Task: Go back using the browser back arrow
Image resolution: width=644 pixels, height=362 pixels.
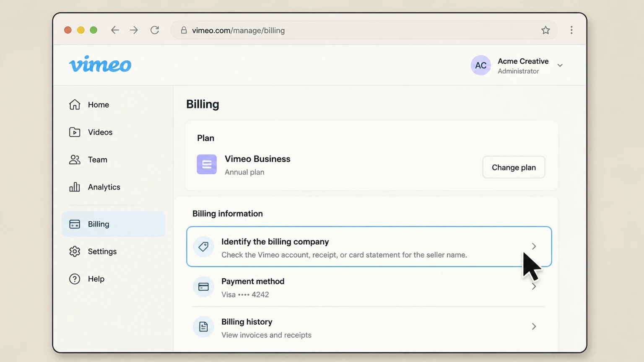Action: [115, 30]
